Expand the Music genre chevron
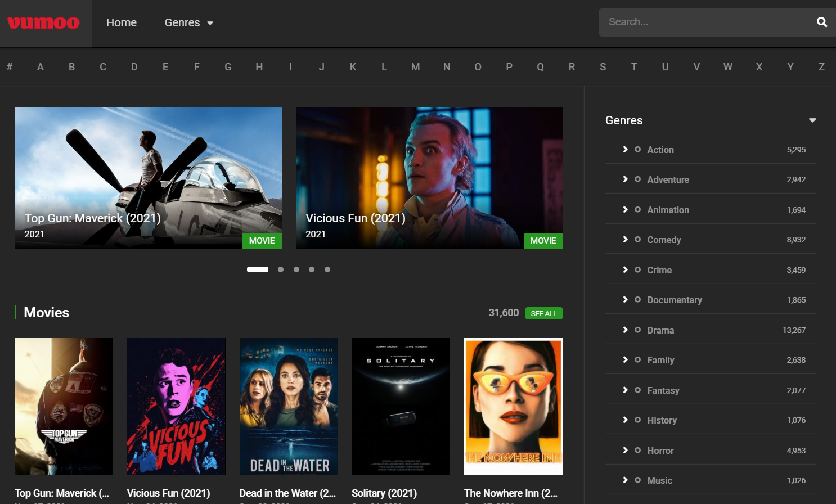 pyautogui.click(x=625, y=480)
